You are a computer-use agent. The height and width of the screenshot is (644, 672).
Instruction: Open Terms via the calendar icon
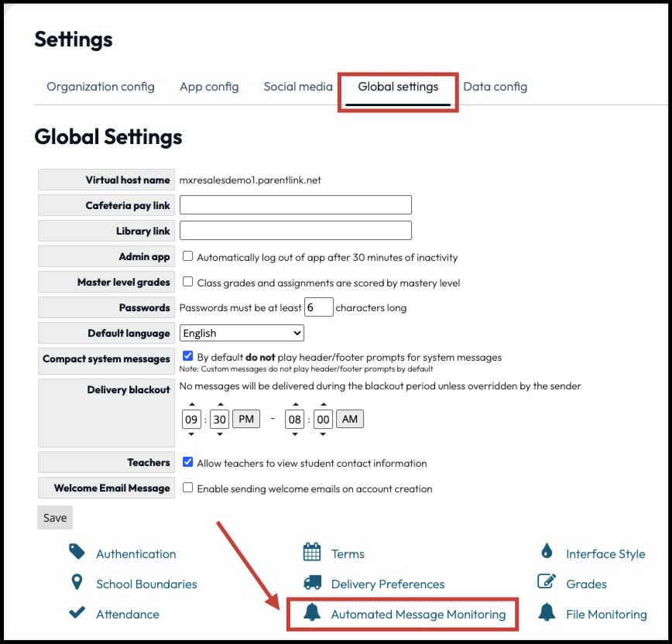pos(310,553)
